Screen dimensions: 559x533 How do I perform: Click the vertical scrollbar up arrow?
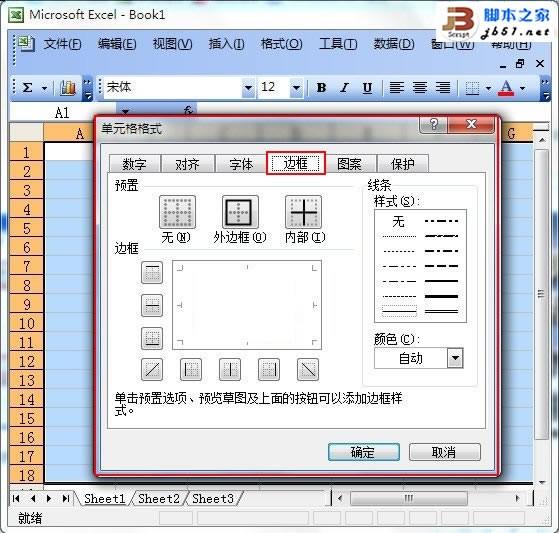coord(542,140)
